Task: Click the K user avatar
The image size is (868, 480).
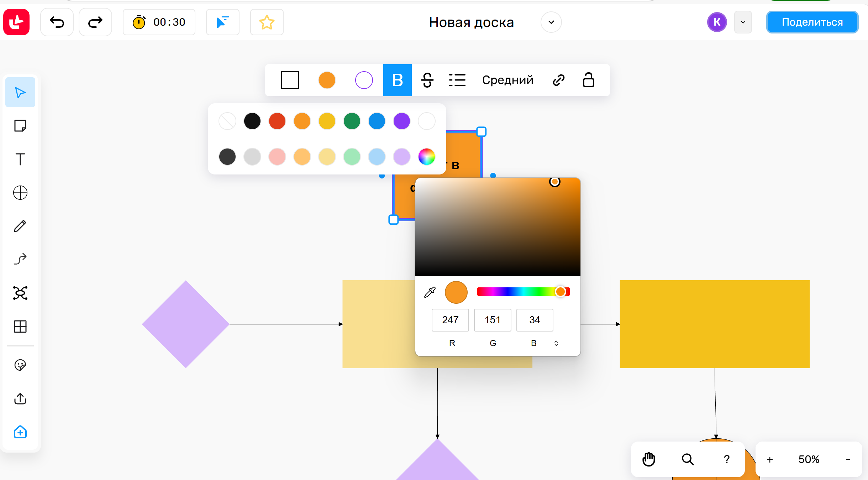Action: pos(717,22)
